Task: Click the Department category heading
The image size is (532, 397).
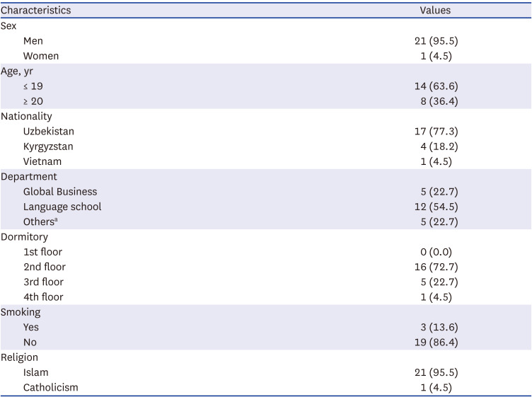Action: click(x=29, y=176)
